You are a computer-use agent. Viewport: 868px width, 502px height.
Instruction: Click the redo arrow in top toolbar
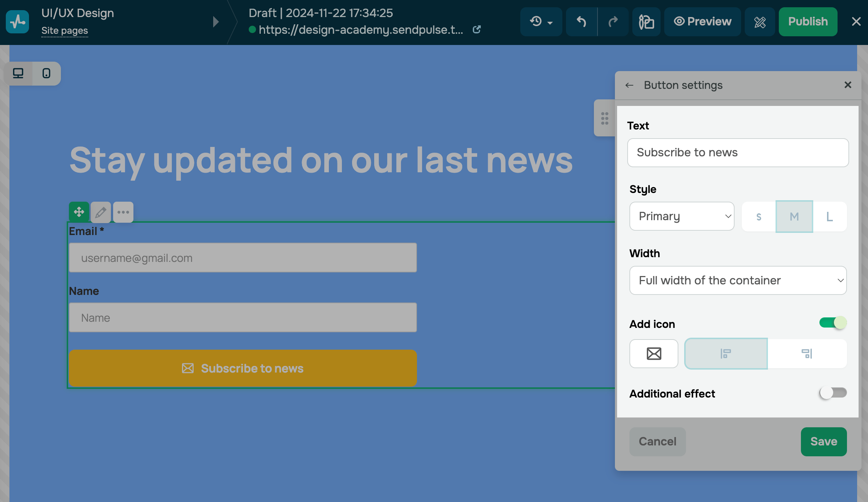coord(613,22)
